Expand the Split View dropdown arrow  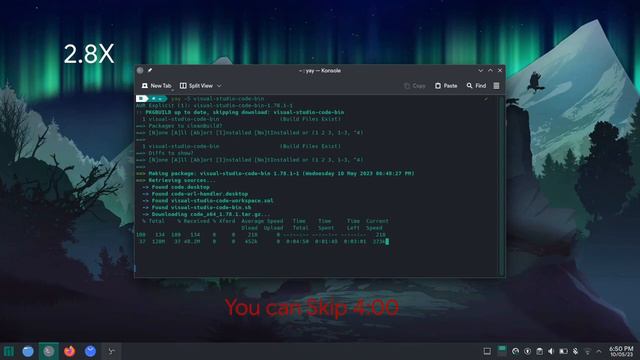pyautogui.click(x=219, y=86)
